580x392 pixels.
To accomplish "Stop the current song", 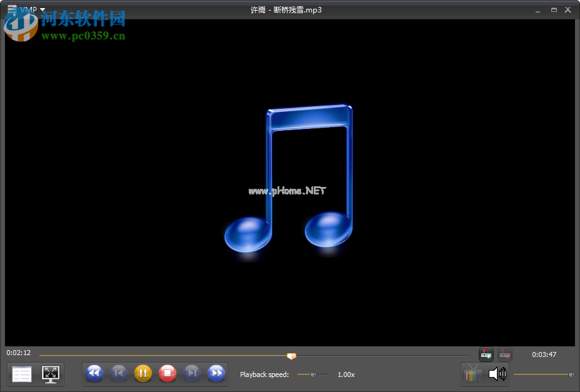I will [166, 373].
